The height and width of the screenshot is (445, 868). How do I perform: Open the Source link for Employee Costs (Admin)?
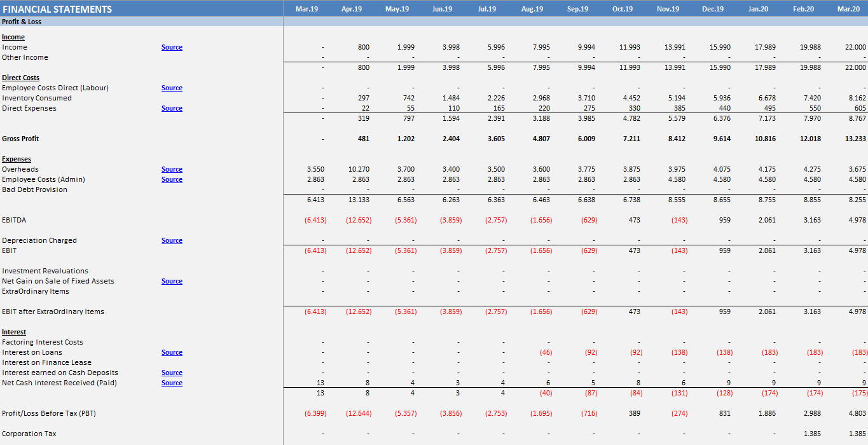point(172,179)
